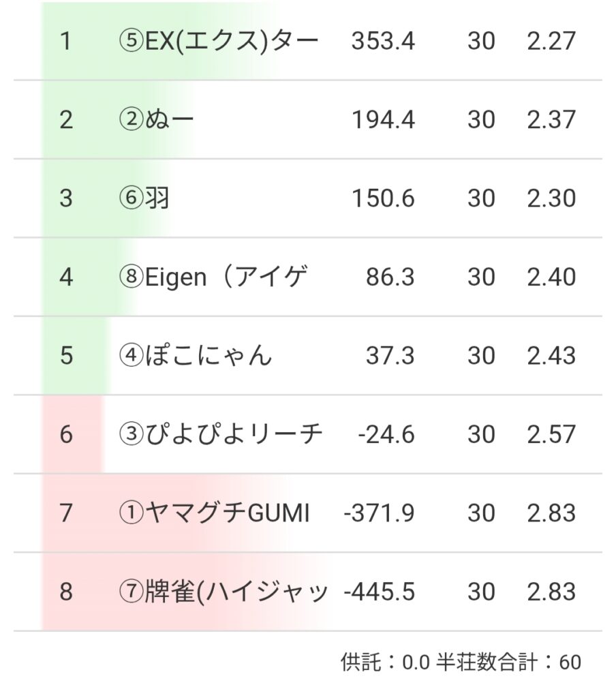Open the team ③ぴよぴよリーチ
The image size is (616, 698).
220,434
